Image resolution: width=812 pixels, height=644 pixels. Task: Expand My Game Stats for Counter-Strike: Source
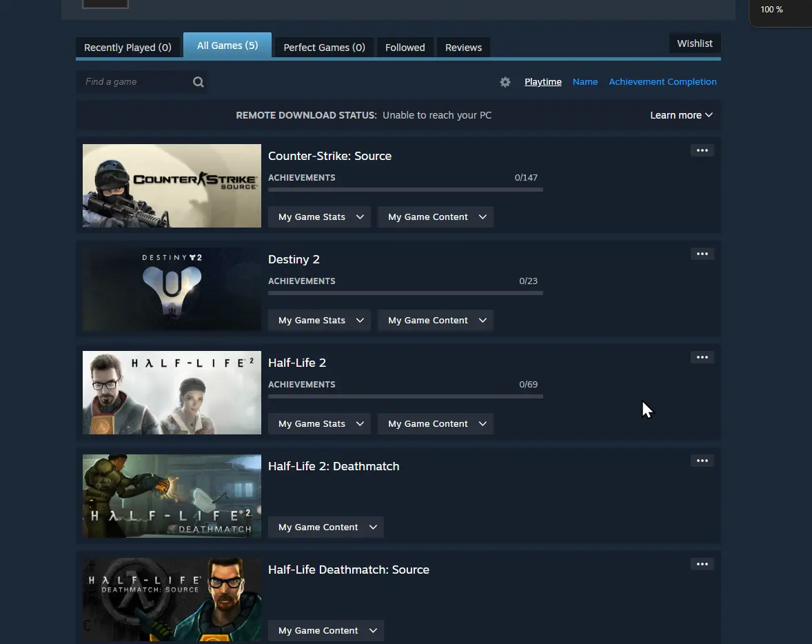[319, 217]
